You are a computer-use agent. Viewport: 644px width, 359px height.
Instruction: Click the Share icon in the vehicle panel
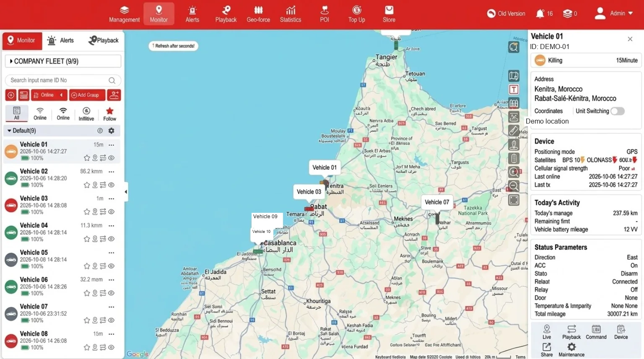pyautogui.click(x=547, y=350)
